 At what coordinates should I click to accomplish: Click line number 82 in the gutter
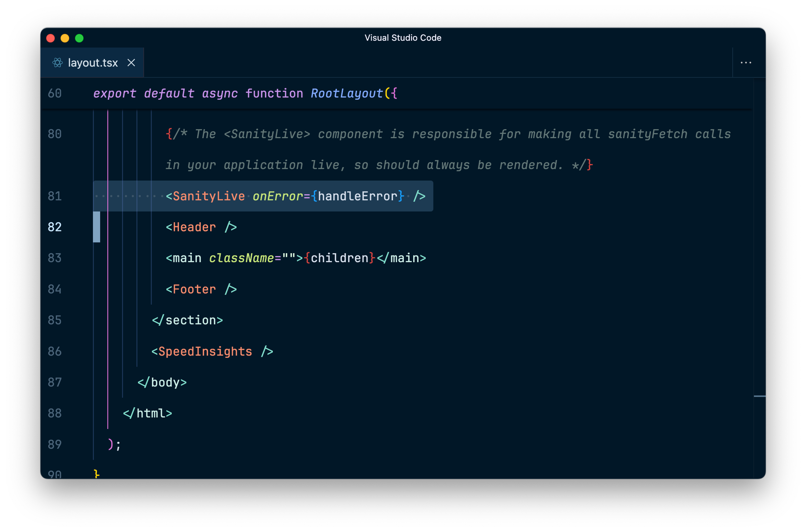(55, 227)
